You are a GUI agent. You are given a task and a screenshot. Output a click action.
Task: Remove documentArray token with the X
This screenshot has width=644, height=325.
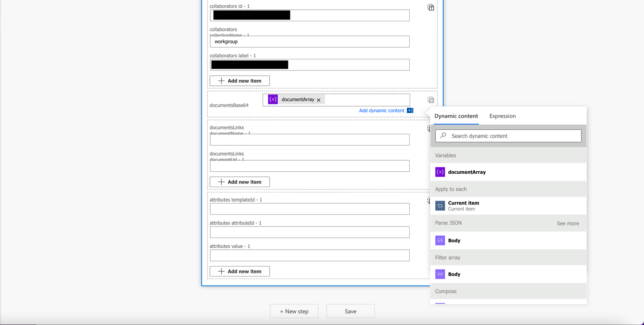(319, 100)
